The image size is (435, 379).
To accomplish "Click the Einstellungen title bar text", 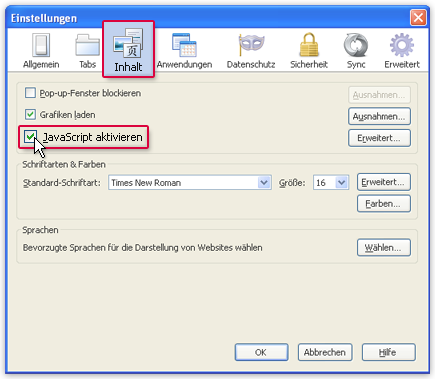I will click(44, 18).
